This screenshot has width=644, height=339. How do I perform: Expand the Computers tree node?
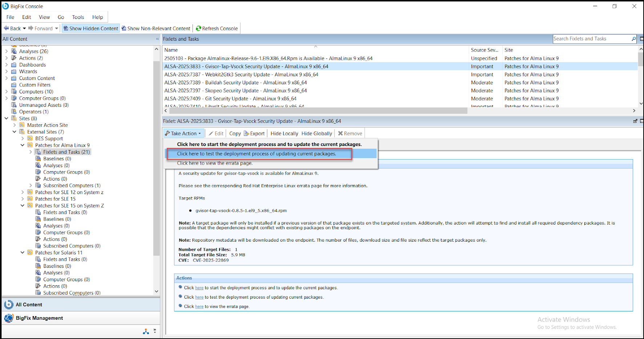point(6,92)
